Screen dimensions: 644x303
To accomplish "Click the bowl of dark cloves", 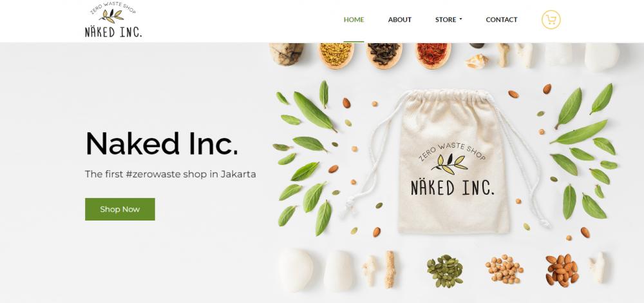I will 384,55.
